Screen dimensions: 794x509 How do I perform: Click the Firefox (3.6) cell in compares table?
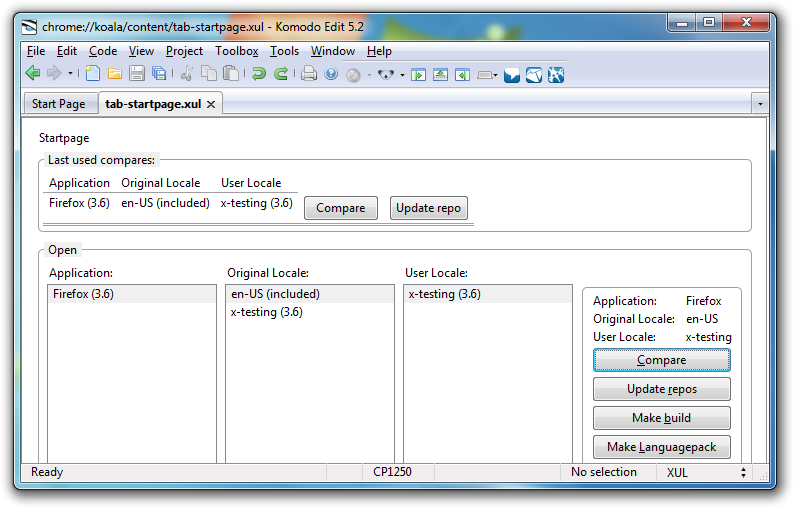pyautogui.click(x=80, y=203)
